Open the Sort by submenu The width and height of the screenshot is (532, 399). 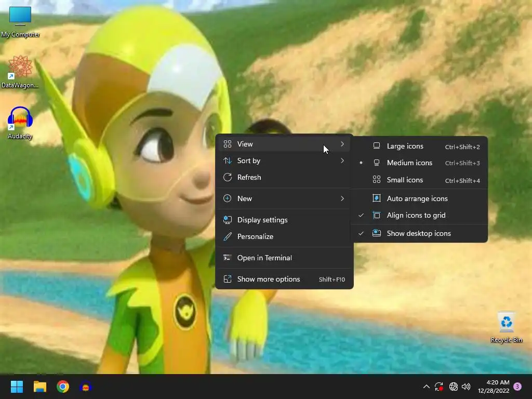click(x=284, y=161)
